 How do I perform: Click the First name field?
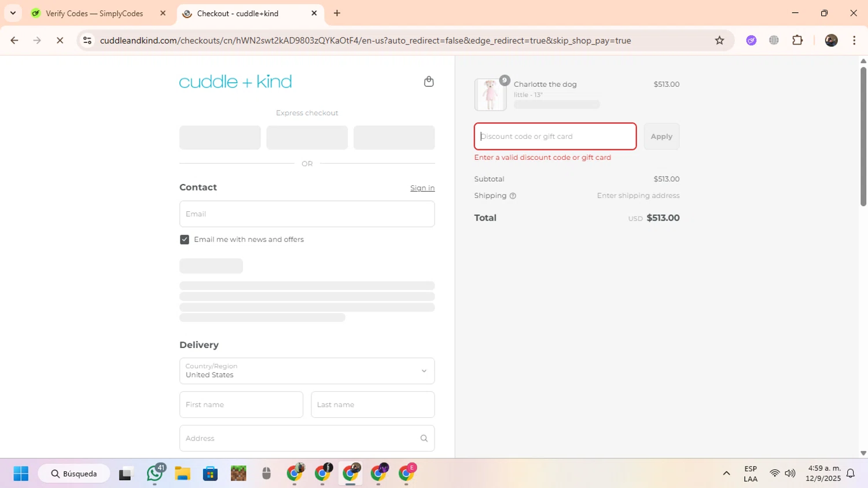click(x=241, y=405)
